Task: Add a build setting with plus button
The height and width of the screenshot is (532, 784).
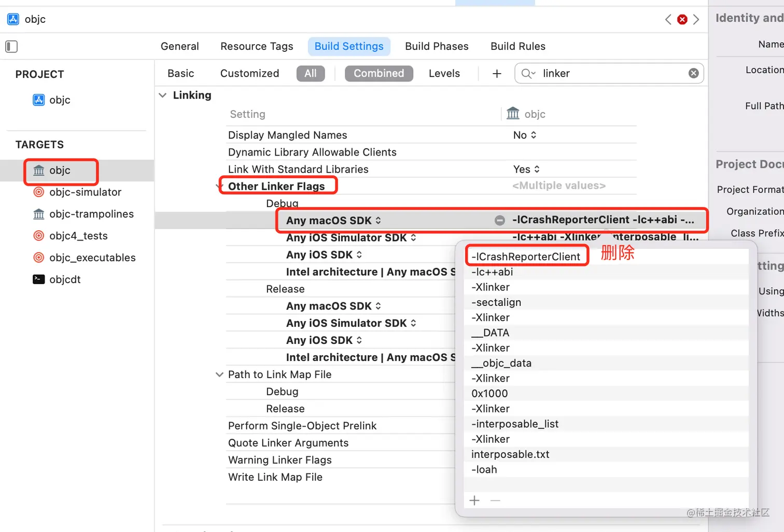Action: [x=497, y=74]
